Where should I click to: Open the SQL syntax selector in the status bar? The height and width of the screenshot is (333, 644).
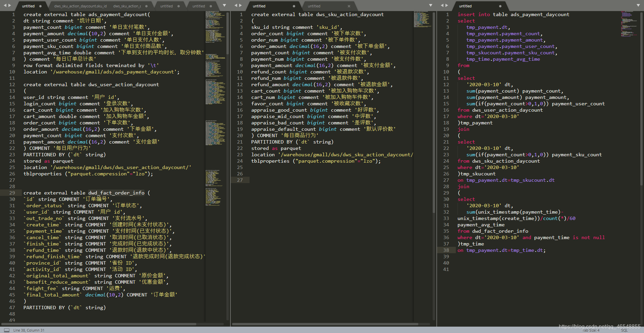click(x=624, y=330)
